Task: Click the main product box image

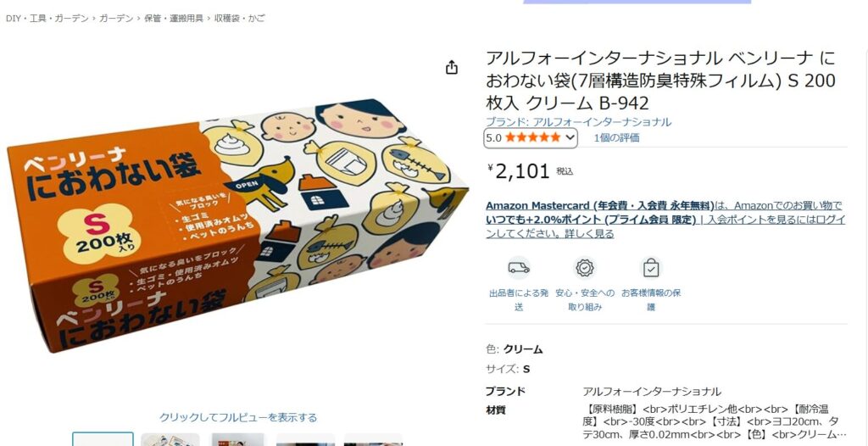Action: tap(238, 225)
